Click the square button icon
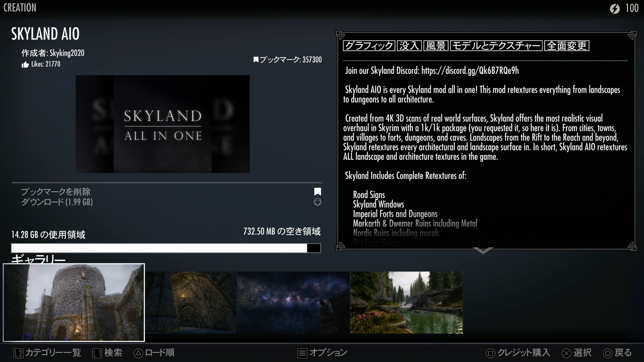The height and width of the screenshot is (362, 644). coord(490,353)
